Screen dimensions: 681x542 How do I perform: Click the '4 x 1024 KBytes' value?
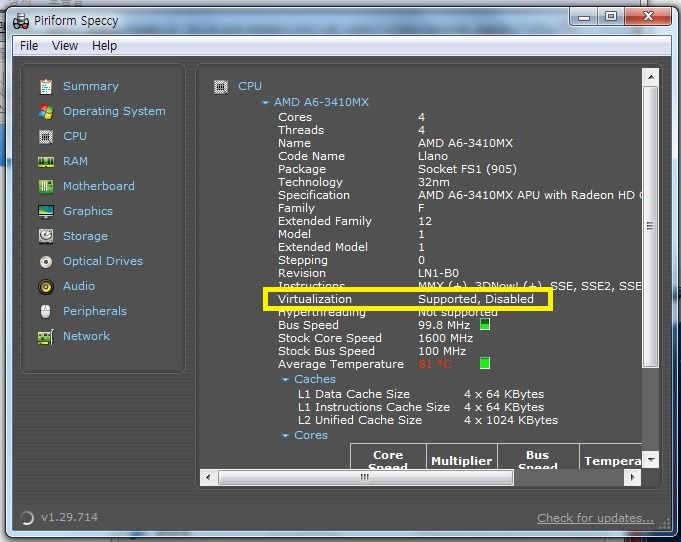point(511,420)
